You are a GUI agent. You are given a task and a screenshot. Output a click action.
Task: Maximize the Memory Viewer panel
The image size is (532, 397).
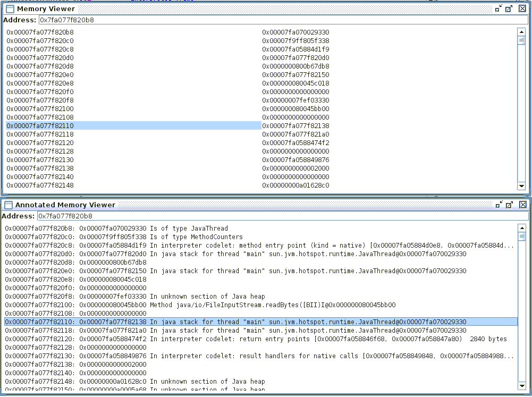tap(509, 9)
